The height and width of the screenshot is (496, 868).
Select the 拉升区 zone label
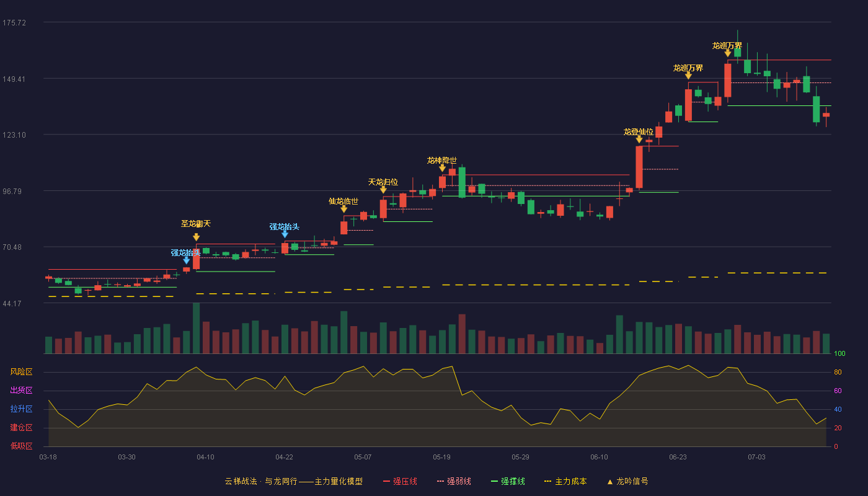tap(21, 409)
